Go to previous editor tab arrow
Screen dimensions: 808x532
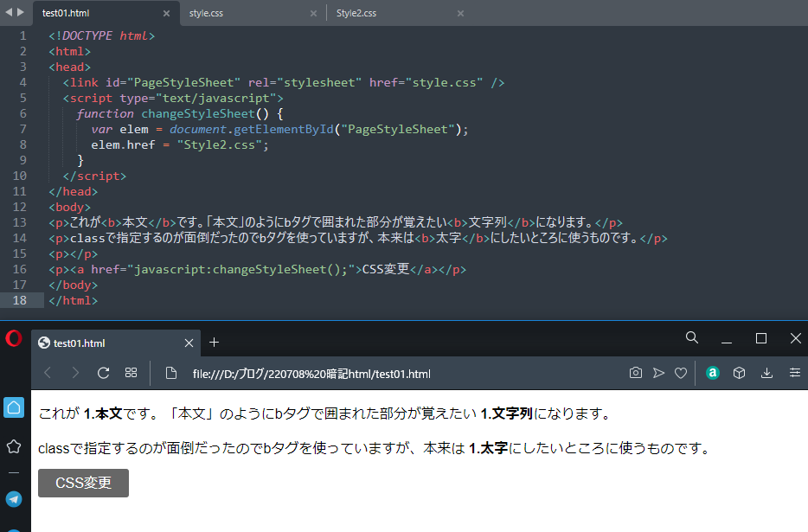pyautogui.click(x=9, y=12)
